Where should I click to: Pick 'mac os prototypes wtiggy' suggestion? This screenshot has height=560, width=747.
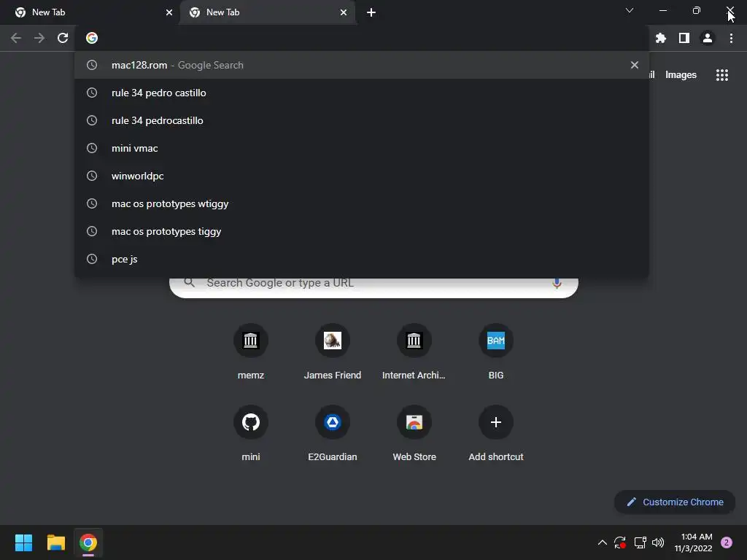(x=362, y=203)
